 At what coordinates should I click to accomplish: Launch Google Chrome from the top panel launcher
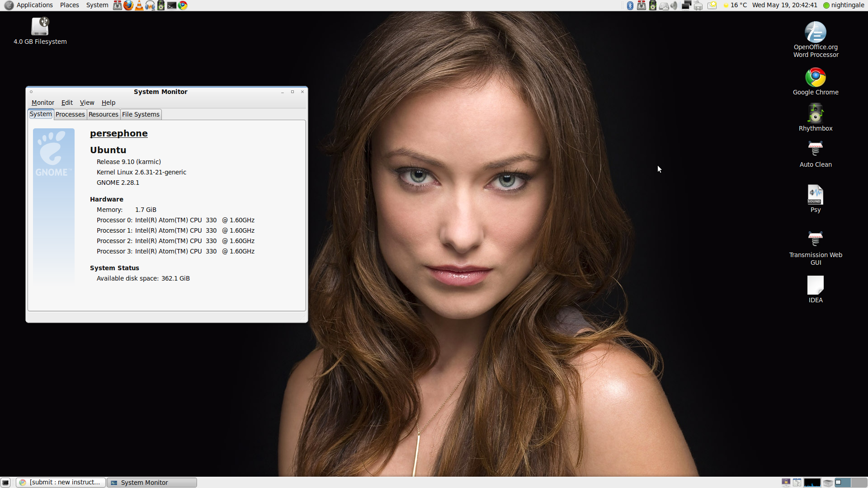click(183, 5)
